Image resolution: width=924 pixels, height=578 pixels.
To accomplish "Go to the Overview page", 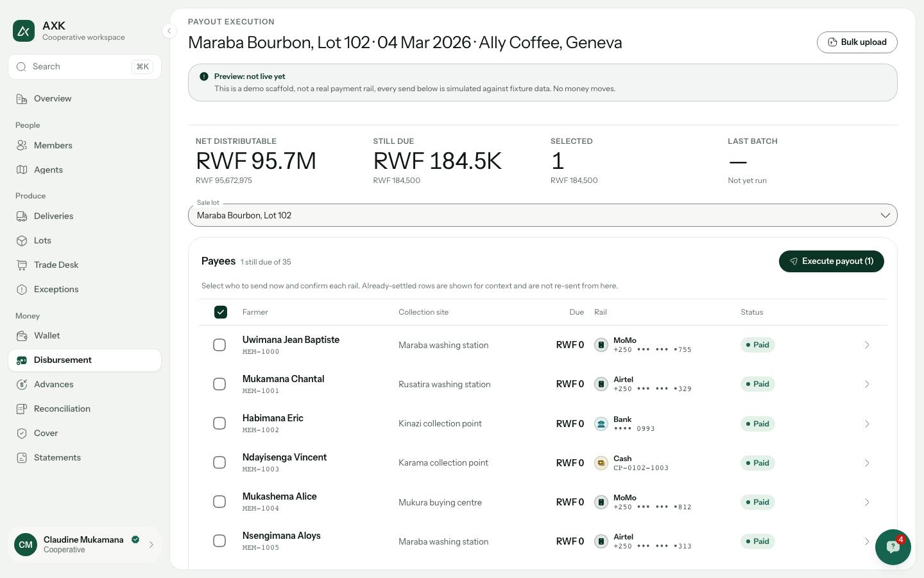I will pyautogui.click(x=85, y=99).
